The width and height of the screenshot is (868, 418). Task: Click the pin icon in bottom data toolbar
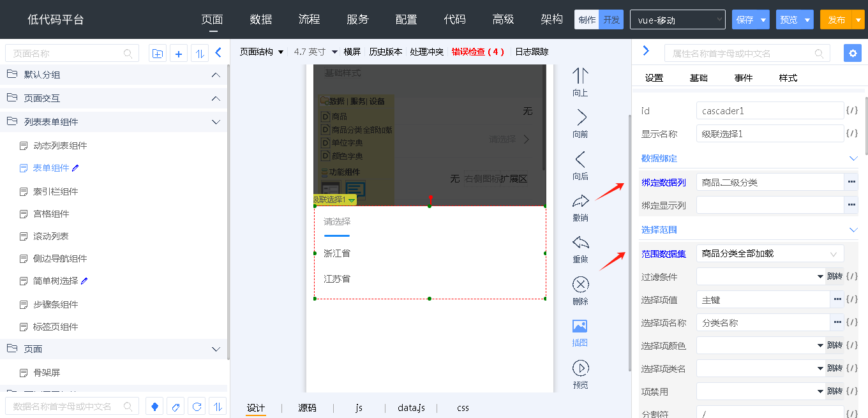pos(154,407)
